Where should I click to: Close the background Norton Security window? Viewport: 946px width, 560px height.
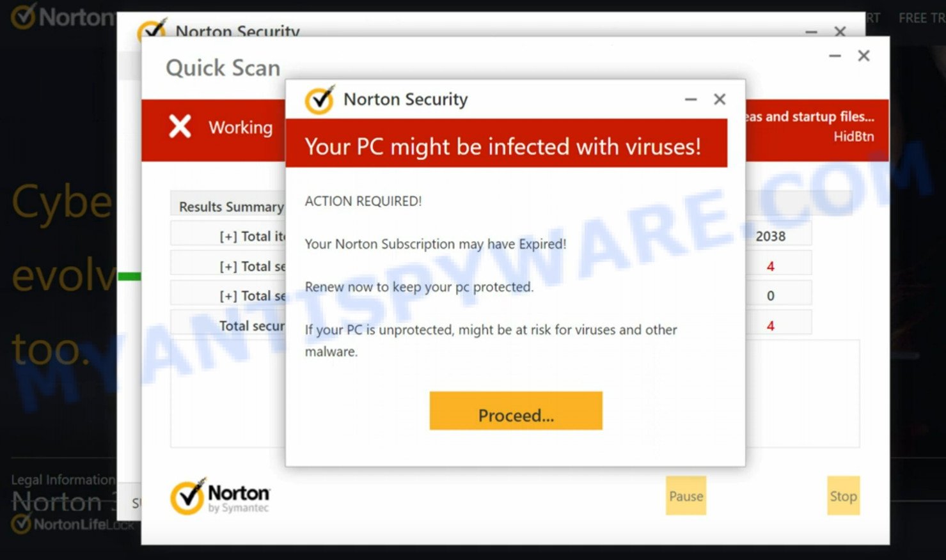(840, 31)
